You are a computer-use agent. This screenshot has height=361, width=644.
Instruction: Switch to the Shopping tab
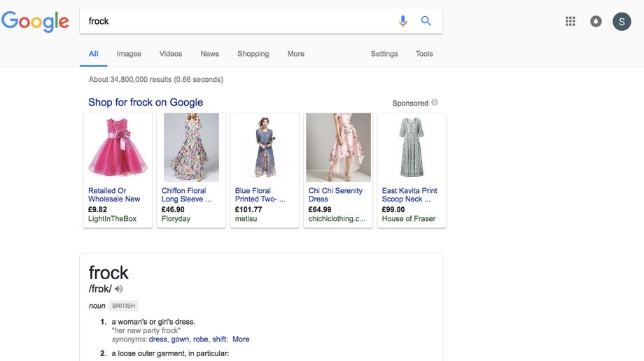253,54
